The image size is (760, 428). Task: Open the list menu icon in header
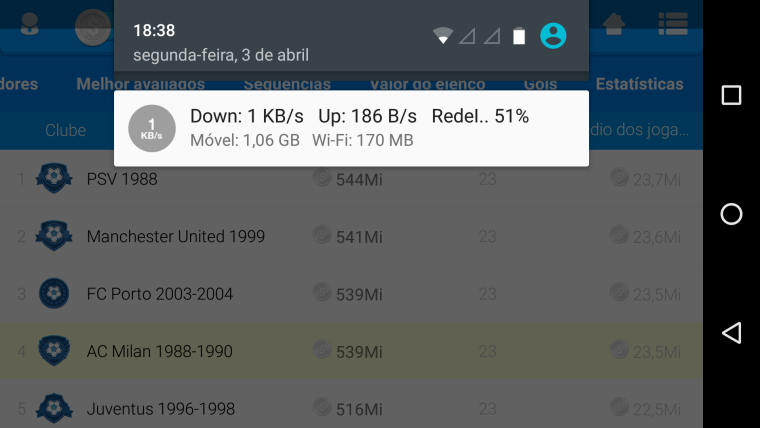tap(673, 23)
